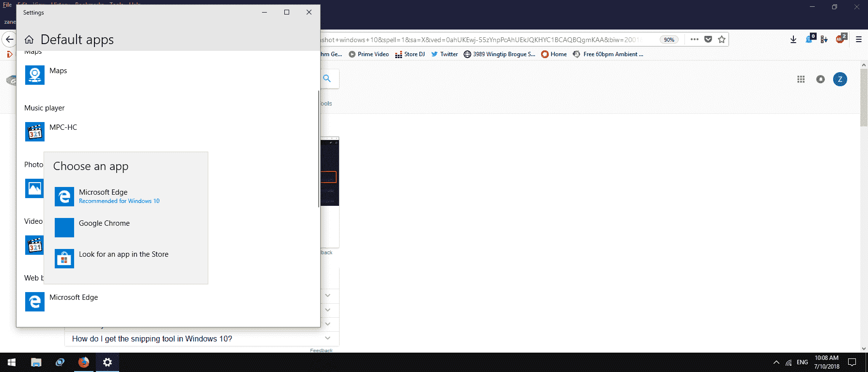868x372 pixels.
Task: Open the Google apps grid
Action: click(801, 79)
